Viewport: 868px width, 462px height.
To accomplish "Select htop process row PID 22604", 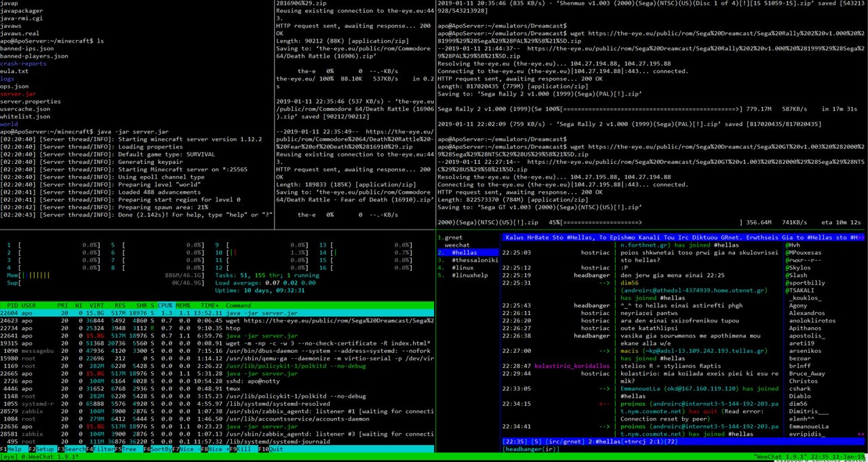I will [x=217, y=313].
